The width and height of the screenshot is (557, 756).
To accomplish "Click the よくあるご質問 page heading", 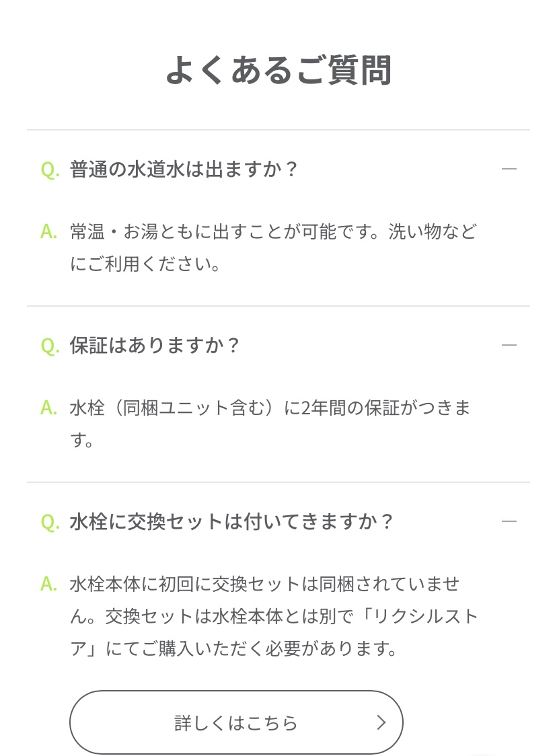I will tap(278, 71).
